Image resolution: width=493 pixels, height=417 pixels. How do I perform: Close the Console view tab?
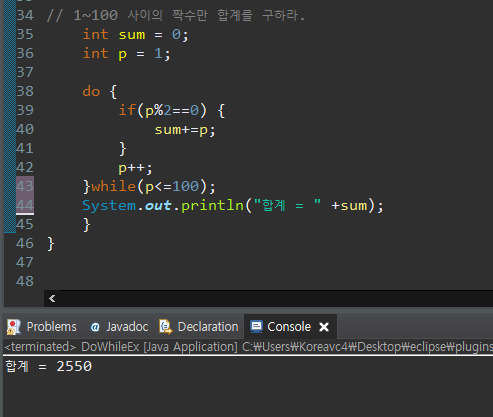click(x=324, y=327)
